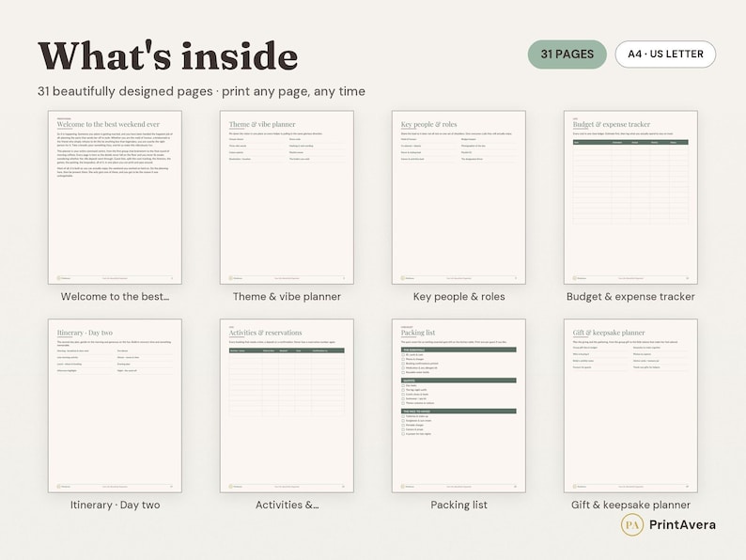Screen dimensions: 746x560
Task: Open the Theme & vibe planner page preview
Action: (x=287, y=197)
